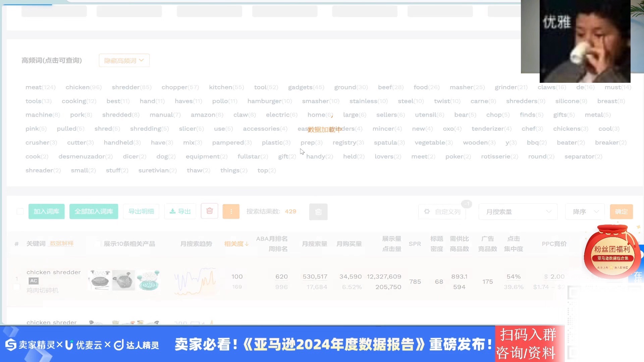Select high-frequency word masher(25)
This screenshot has height=362, width=644.
pos(467,87)
